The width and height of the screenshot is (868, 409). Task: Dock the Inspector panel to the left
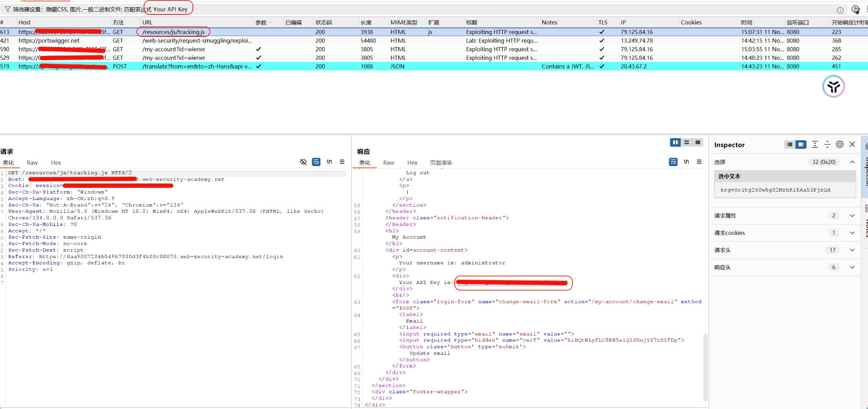[790, 145]
